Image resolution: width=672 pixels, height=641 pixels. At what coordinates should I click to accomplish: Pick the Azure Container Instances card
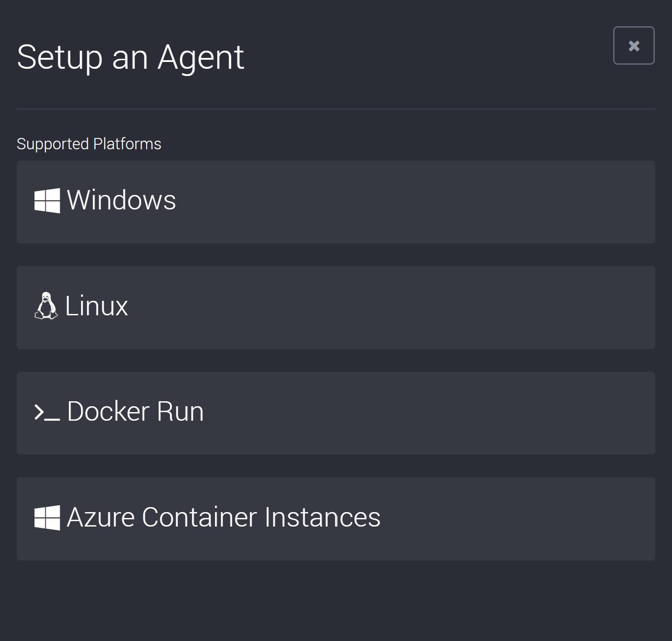click(x=336, y=519)
